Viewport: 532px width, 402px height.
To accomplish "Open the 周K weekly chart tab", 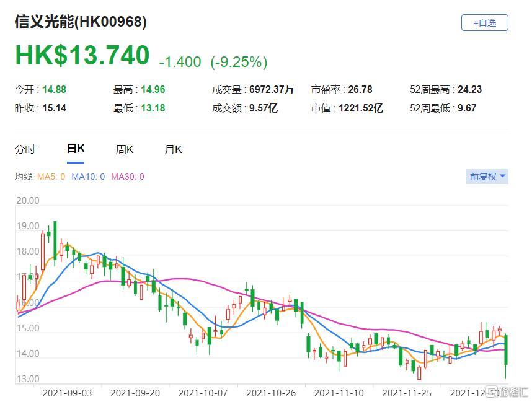I will [125, 149].
